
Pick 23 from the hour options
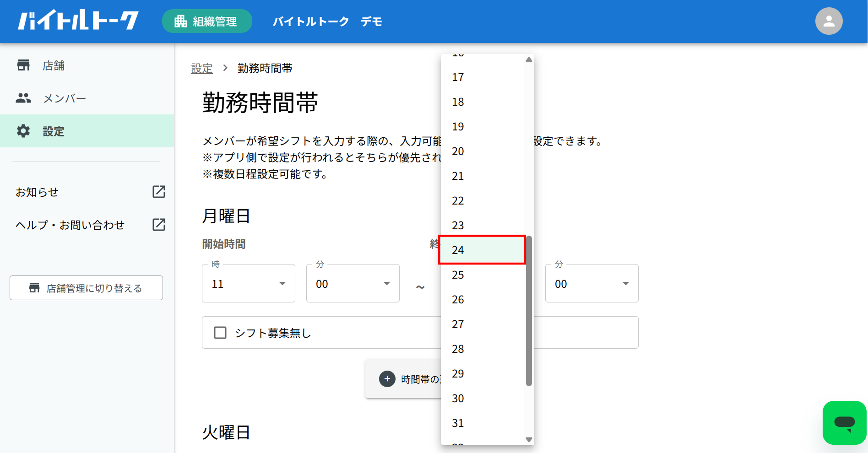click(483, 225)
